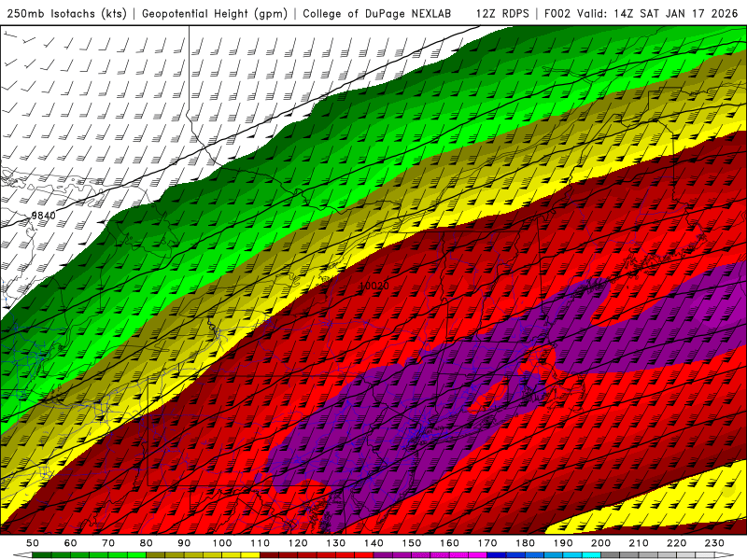Click the 9840 height contour label
747x560 pixels.
click(43, 216)
